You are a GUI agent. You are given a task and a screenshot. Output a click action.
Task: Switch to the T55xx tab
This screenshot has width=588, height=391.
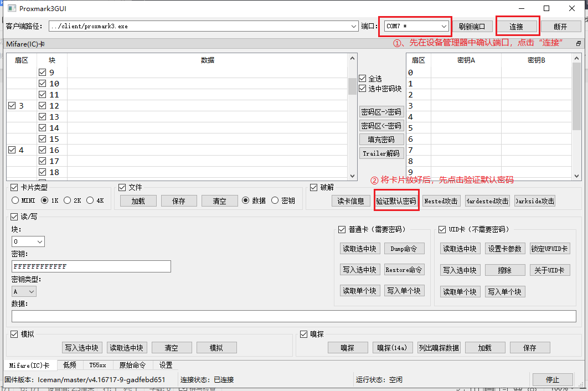pyautogui.click(x=99, y=365)
